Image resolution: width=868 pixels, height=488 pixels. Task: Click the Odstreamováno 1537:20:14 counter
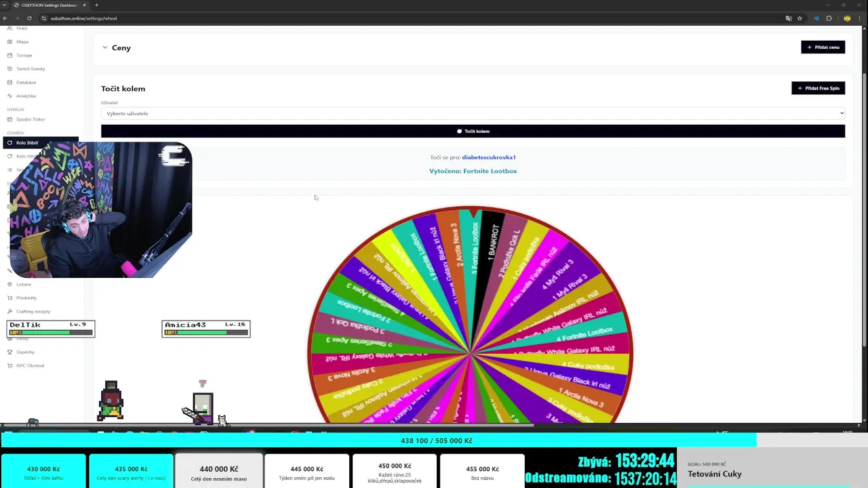pos(601,479)
